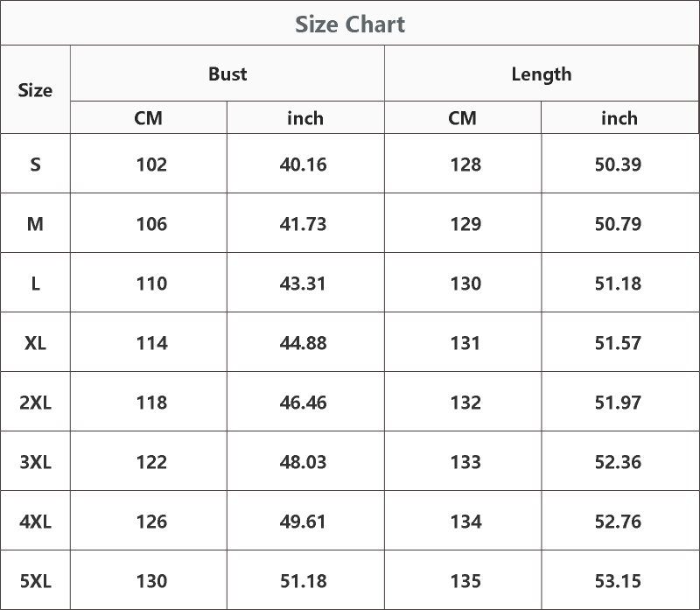The width and height of the screenshot is (700, 610).
Task: Click bust value 102 cm
Action: coord(151,165)
